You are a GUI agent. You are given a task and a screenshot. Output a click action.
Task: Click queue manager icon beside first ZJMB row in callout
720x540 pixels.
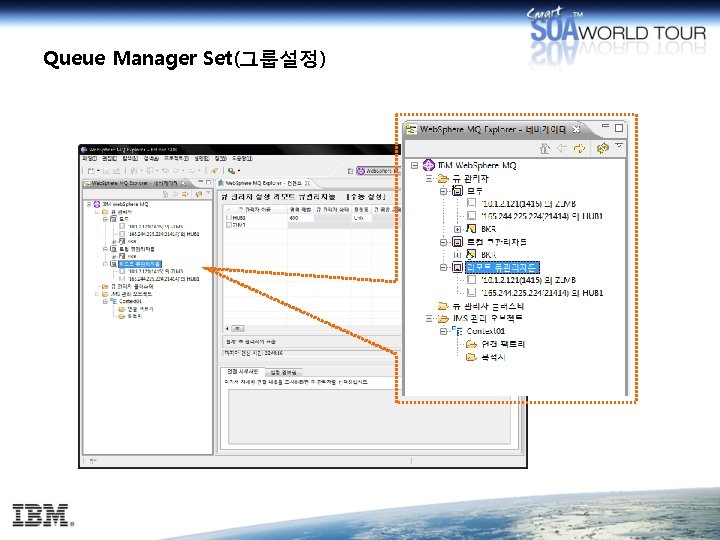tap(472, 203)
